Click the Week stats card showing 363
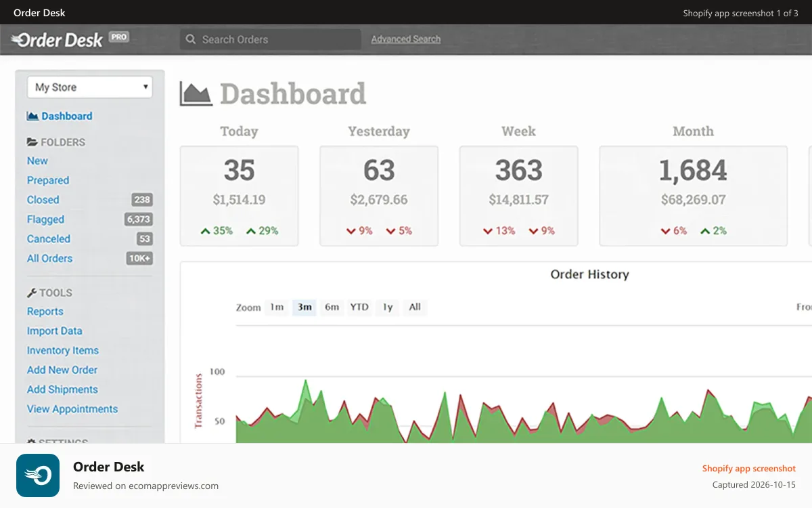 coord(519,196)
